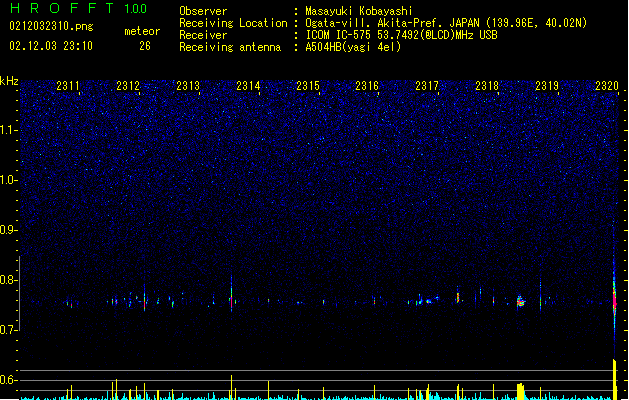629x400 pixels.
Task: Click observer name Masayuki Kobayashi
Action: (359, 11)
